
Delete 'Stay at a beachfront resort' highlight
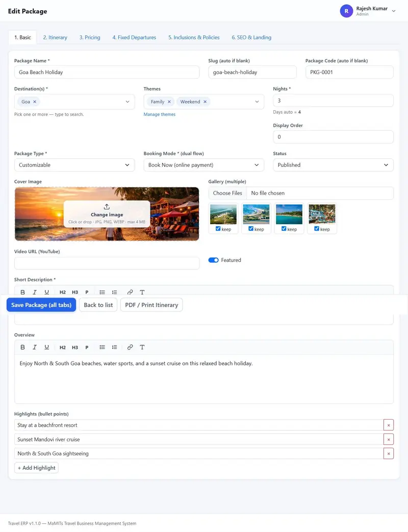pyautogui.click(x=389, y=425)
